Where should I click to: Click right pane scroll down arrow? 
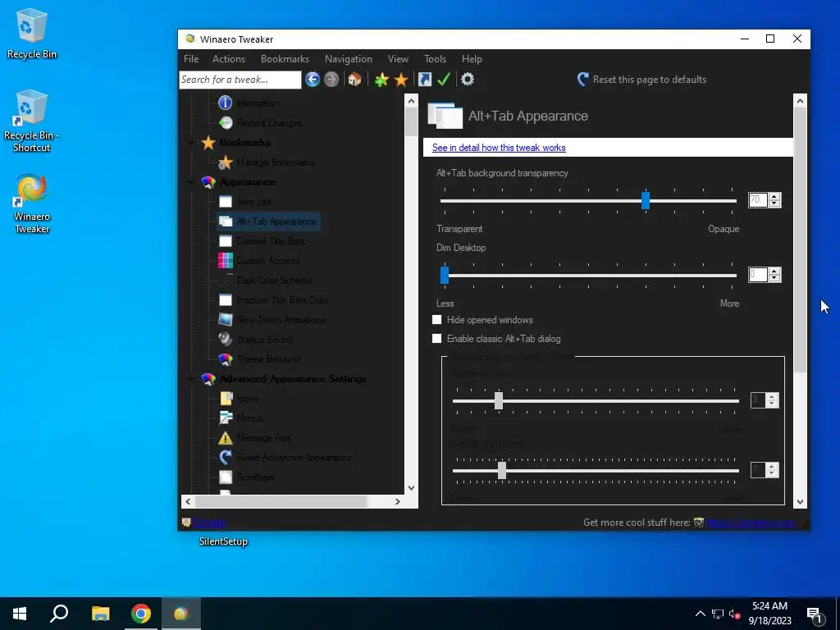800,502
